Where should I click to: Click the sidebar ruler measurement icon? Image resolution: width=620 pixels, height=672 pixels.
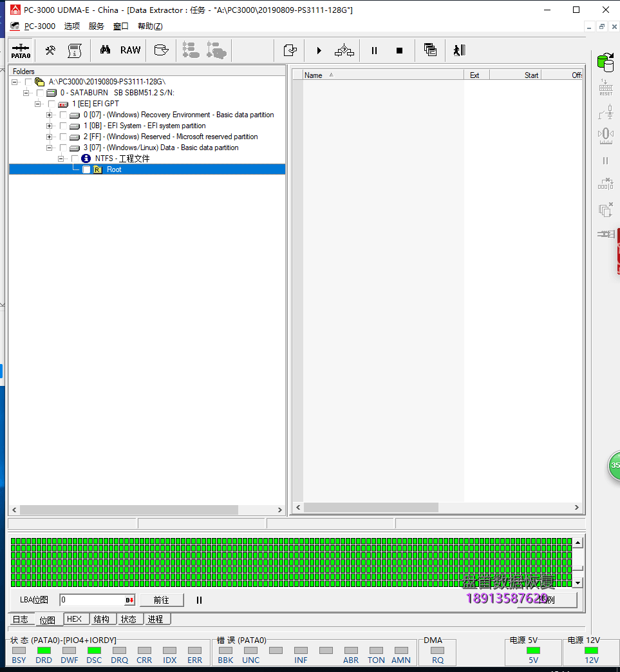605,137
